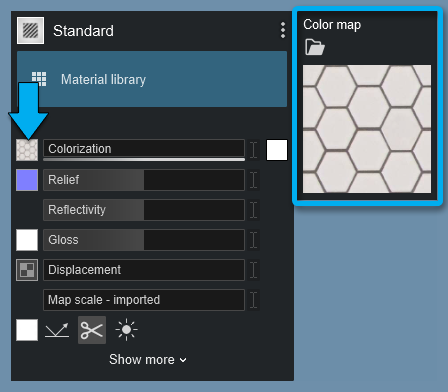
Task: Click the Standard material type icon
Action: click(x=30, y=31)
